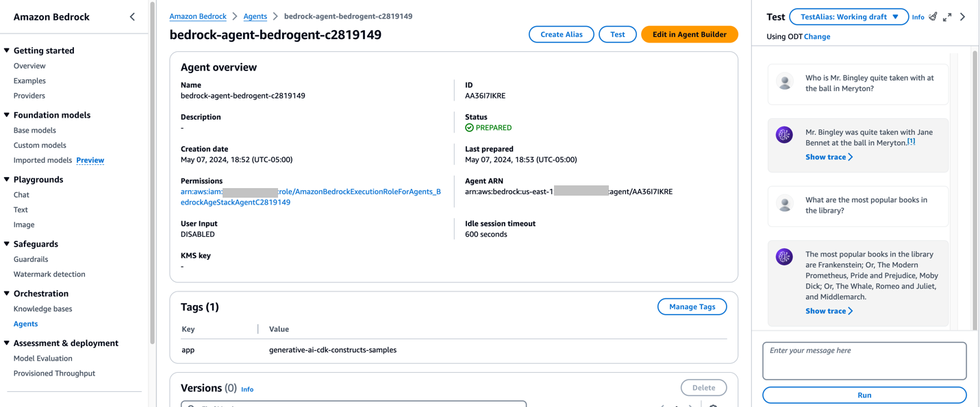Collapse the Getting started section

coord(7,51)
